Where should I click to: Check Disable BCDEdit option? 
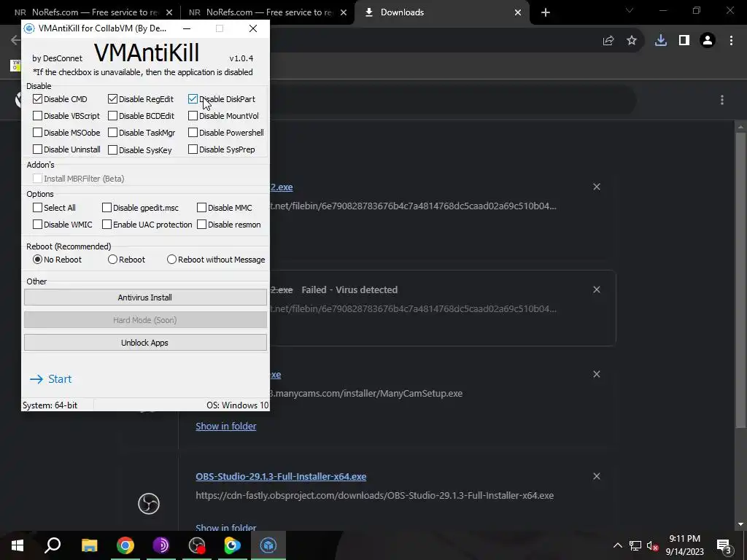(x=112, y=116)
